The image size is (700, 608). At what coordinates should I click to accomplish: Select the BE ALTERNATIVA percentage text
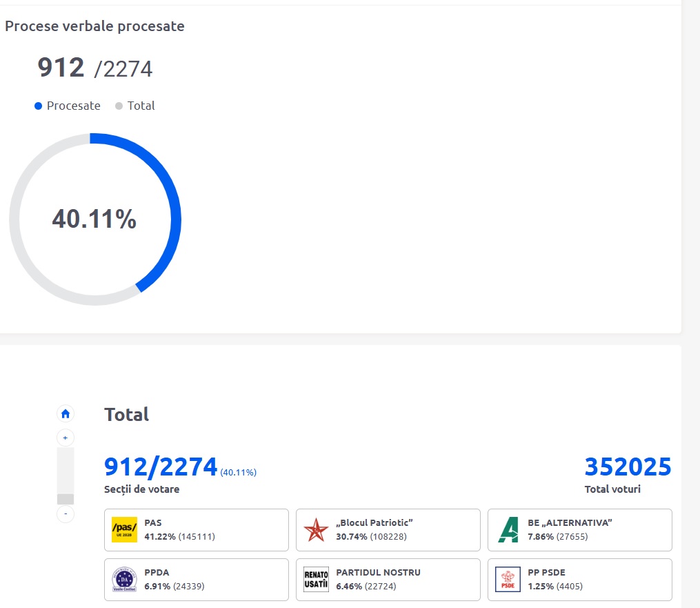[541, 536]
